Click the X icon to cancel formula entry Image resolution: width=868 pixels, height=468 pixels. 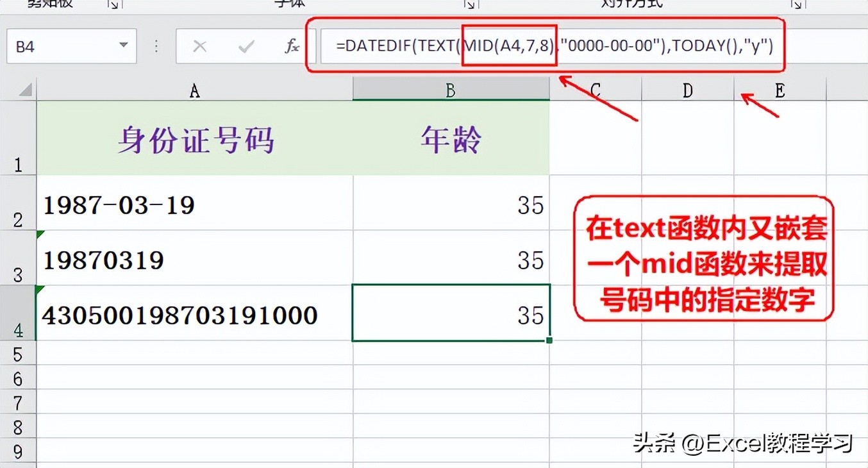click(x=200, y=46)
